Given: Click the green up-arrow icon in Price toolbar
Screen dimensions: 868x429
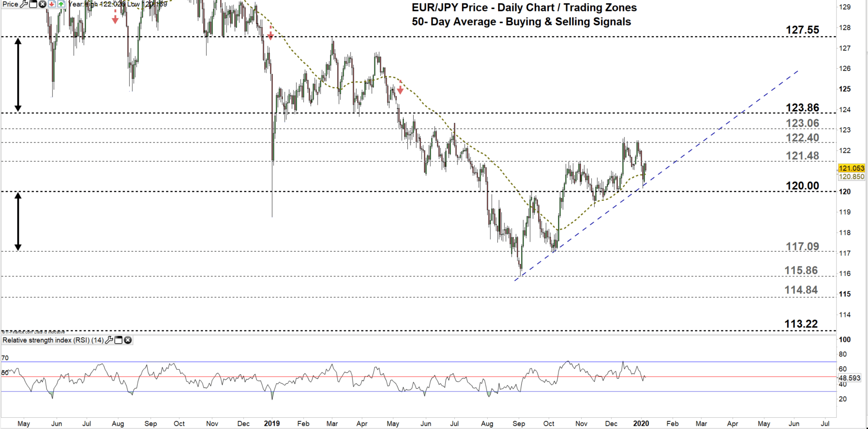Looking at the screenshot, I should 61,4.
